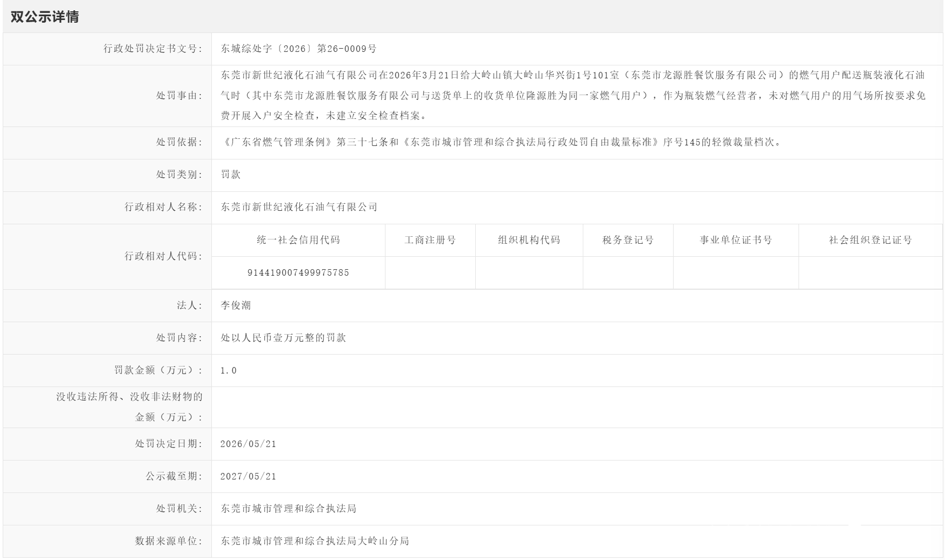Click the 没收违法所得、没收非法财物的金额 label

pos(130,407)
